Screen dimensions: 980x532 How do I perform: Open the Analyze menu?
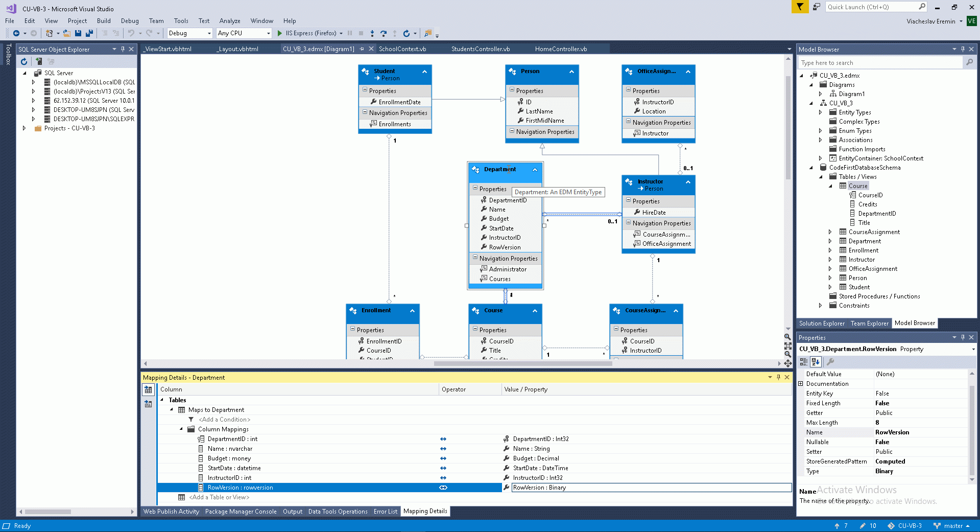click(230, 21)
